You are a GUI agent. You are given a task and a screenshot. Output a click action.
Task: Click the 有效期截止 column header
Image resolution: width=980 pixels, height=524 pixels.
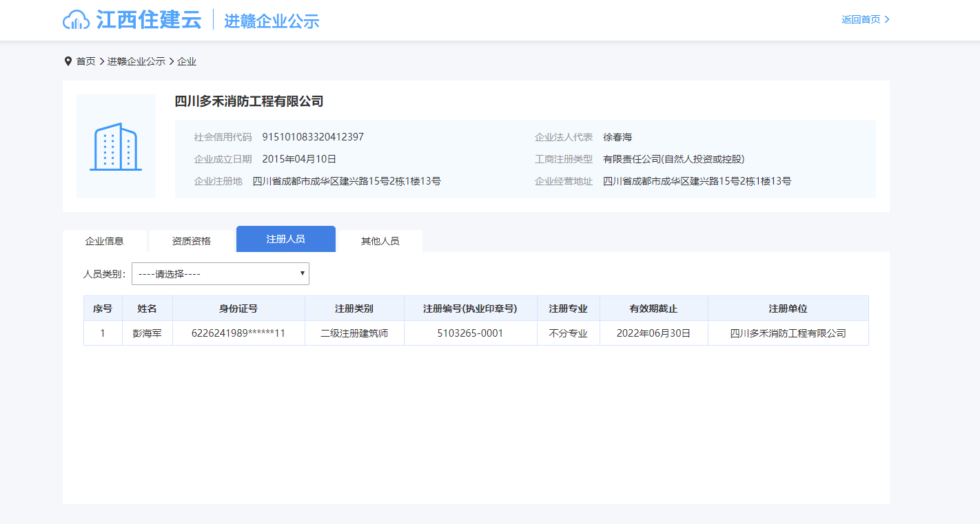pyautogui.click(x=653, y=308)
